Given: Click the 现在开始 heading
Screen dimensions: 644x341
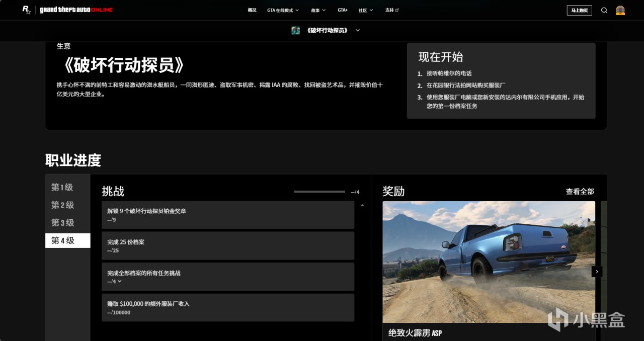Looking at the screenshot, I should pos(441,57).
